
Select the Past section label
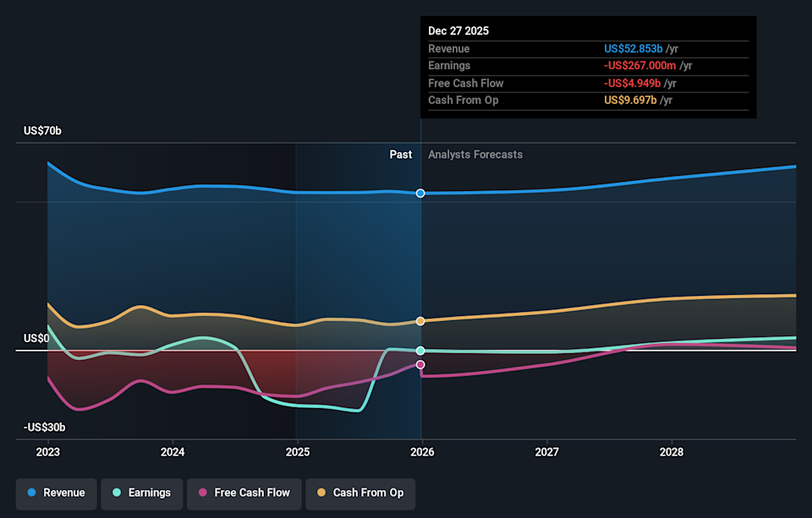[401, 155]
